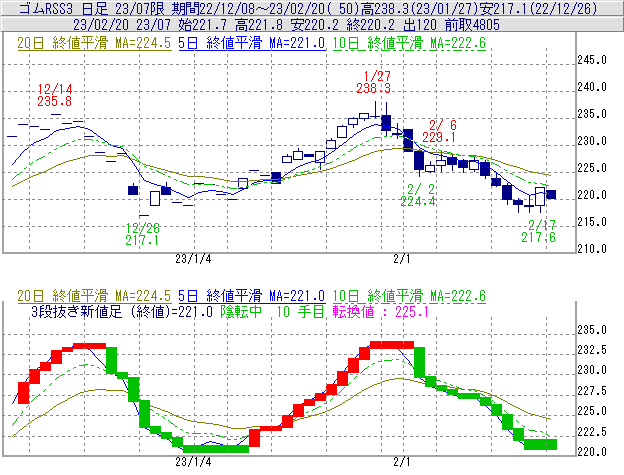Click the 245.0 price axis label
The width and height of the screenshot is (624, 475).
pyautogui.click(x=592, y=60)
